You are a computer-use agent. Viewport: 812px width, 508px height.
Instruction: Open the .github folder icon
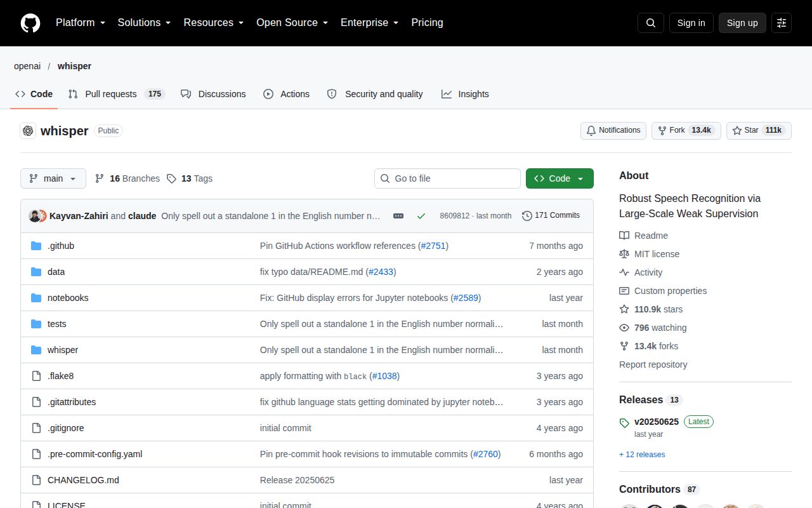(x=36, y=246)
